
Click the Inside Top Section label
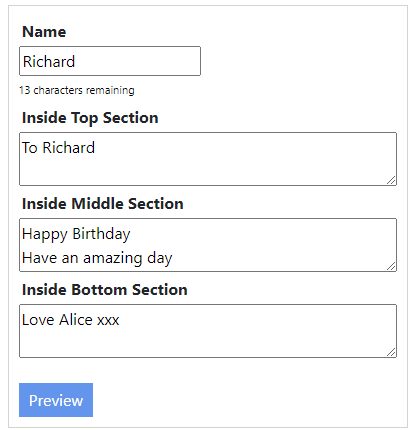point(90,118)
